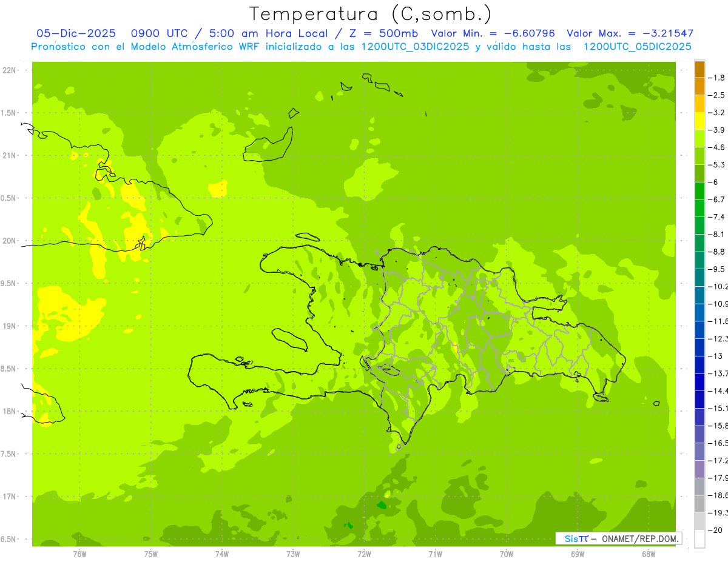The image size is (728, 562).
Task: Click the '-3.9' colorbar value label
Action: pos(717,130)
